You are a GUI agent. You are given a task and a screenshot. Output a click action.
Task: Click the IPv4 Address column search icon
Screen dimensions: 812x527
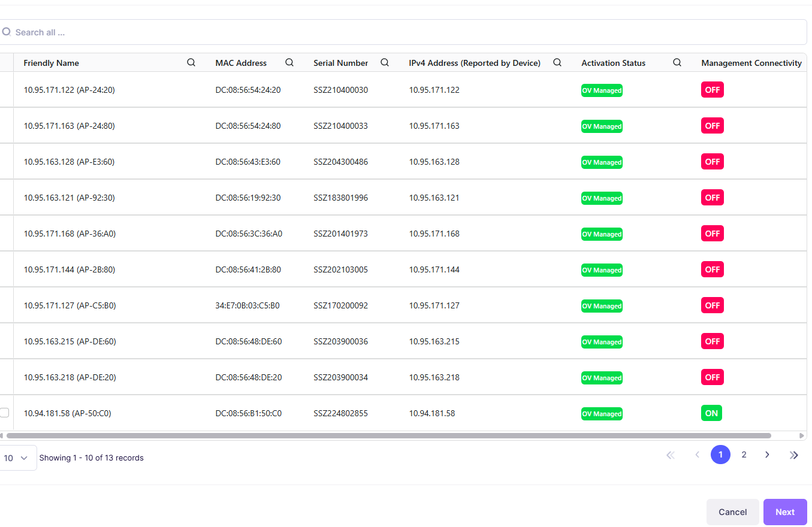[557, 62]
